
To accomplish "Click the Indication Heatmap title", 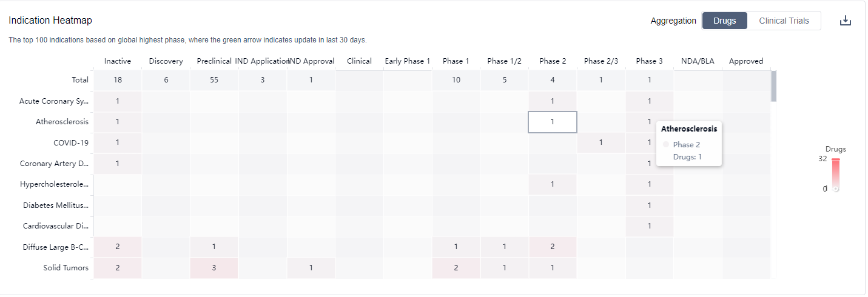I will pos(50,21).
